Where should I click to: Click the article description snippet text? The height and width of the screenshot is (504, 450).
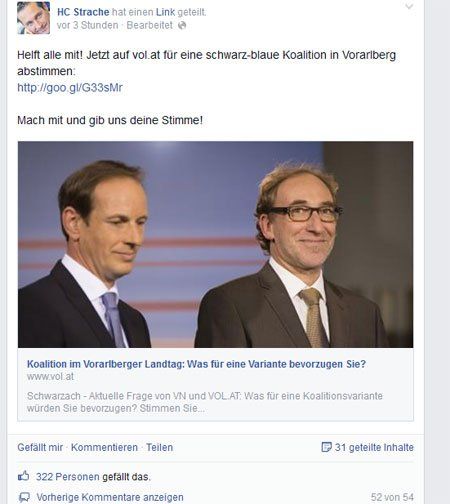pos(205,402)
